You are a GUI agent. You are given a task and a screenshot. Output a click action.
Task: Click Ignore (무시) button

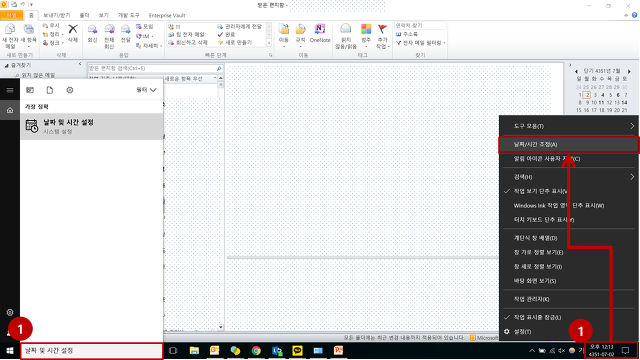coord(51,26)
